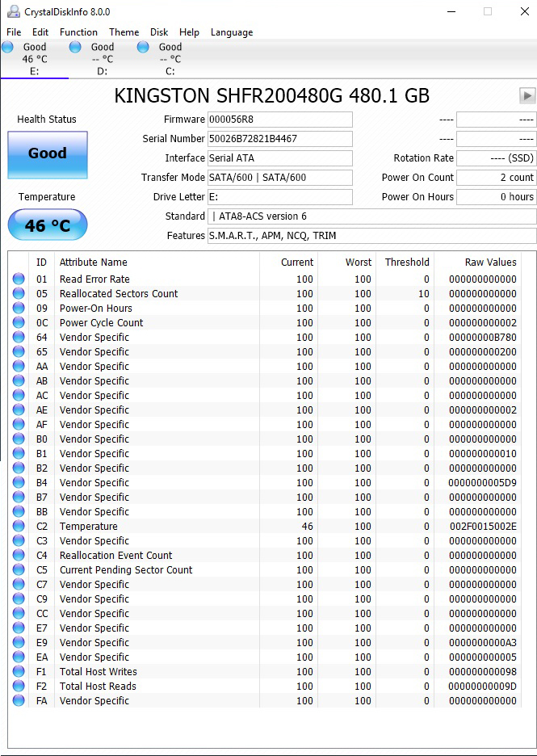
Task: Close the CrystalDiskInfo window
Action: [x=524, y=11]
